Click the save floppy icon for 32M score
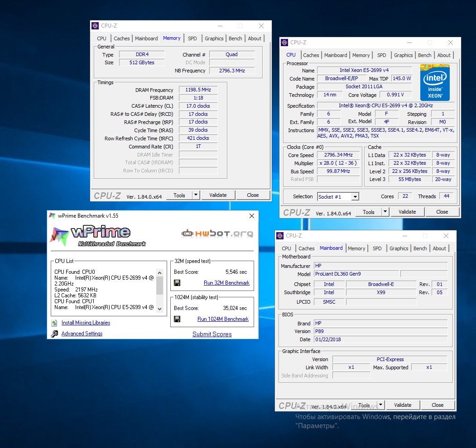 click(x=177, y=283)
